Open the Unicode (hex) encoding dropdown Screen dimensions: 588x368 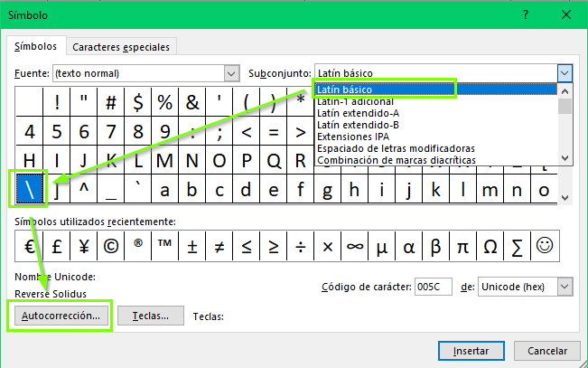point(565,287)
